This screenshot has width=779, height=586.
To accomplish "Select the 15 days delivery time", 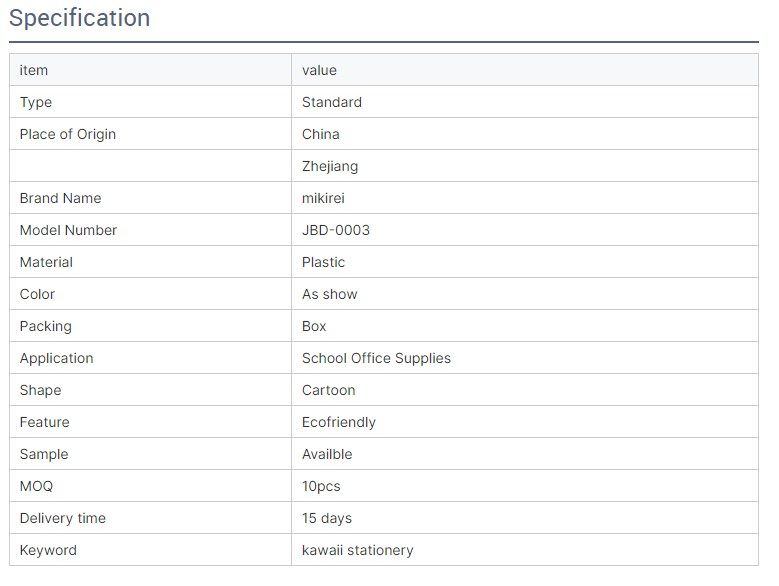I will click(x=327, y=518).
